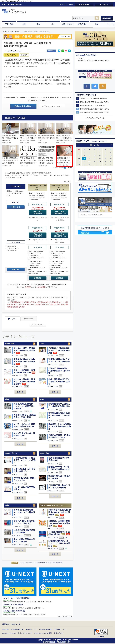Open the #cbnews Twitter banner
The height and width of the screenshot is (644, 115).
coord(95,230)
